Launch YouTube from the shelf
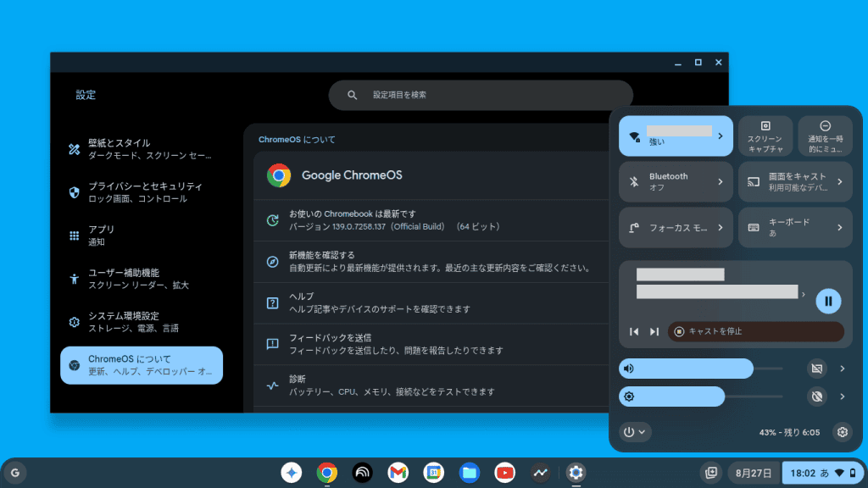 click(505, 473)
